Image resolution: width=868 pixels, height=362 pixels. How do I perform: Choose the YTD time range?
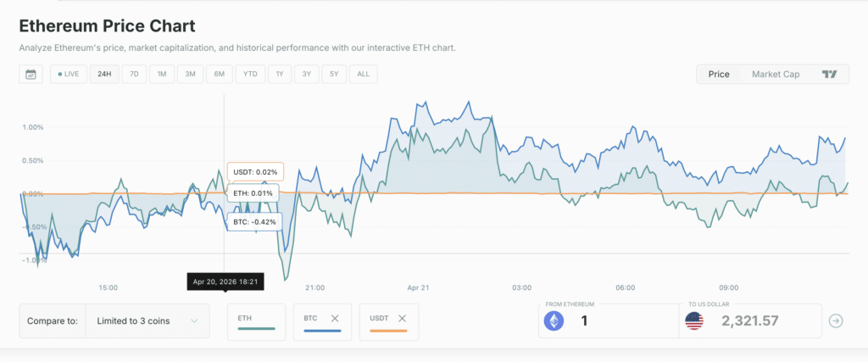click(250, 74)
